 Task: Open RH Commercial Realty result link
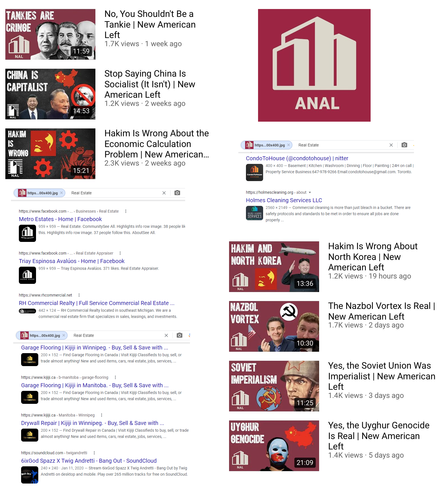[97, 303]
